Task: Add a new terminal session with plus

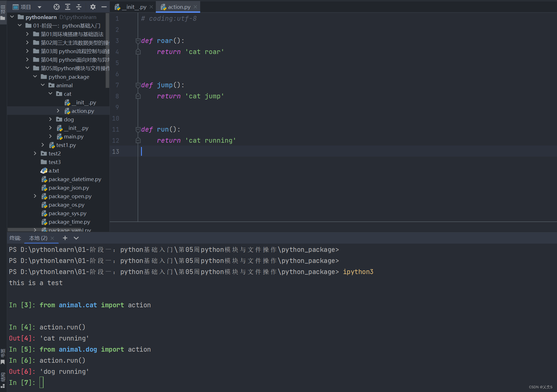Action: 65,238
